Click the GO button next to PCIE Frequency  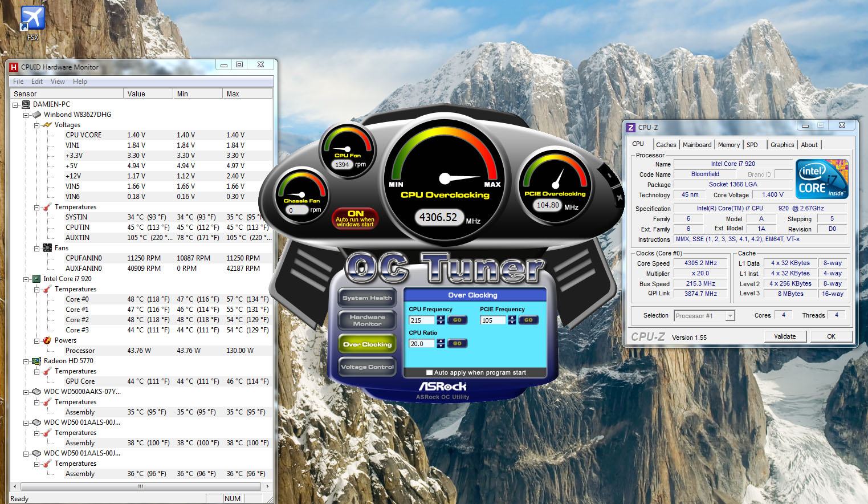(528, 320)
